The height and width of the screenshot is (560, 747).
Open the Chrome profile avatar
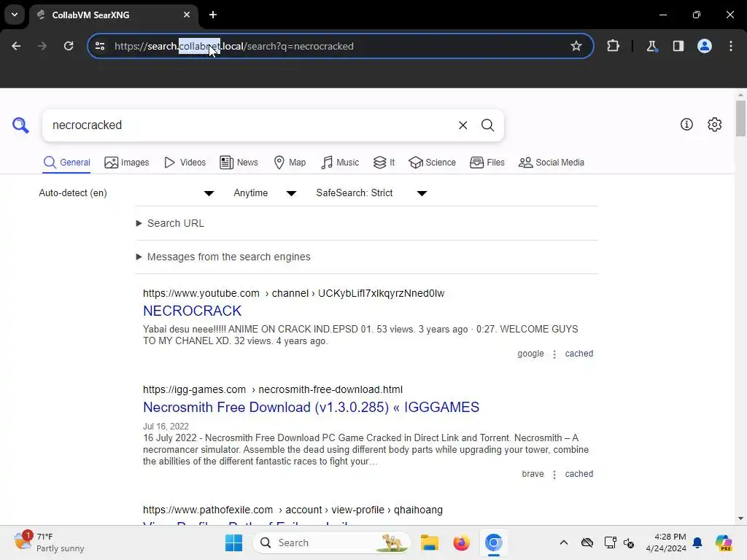(704, 46)
